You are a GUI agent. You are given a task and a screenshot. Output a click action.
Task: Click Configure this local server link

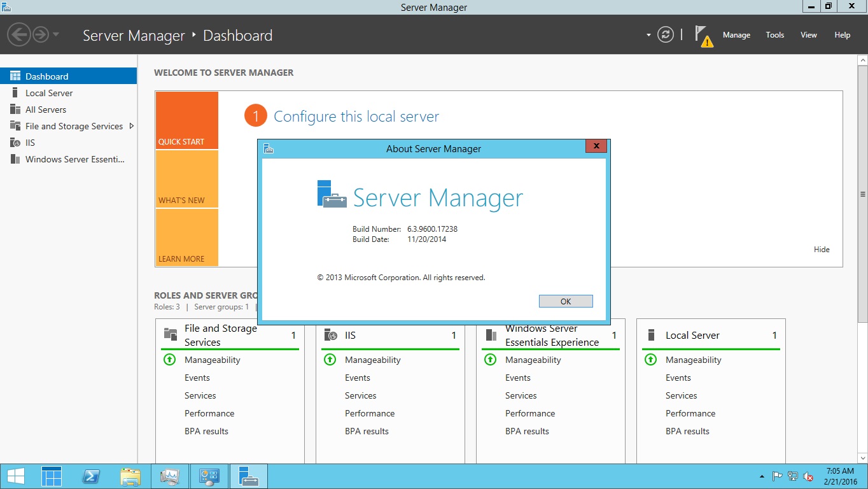coord(356,117)
